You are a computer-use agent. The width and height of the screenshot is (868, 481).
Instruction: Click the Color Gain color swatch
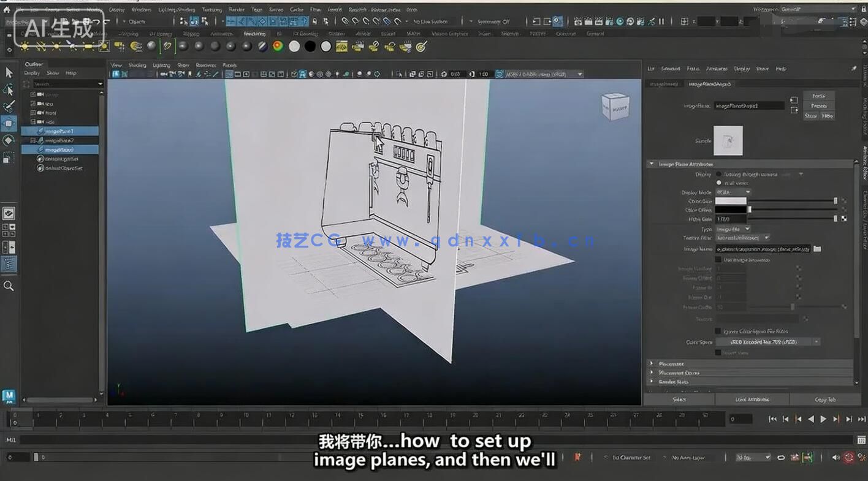pyautogui.click(x=729, y=200)
